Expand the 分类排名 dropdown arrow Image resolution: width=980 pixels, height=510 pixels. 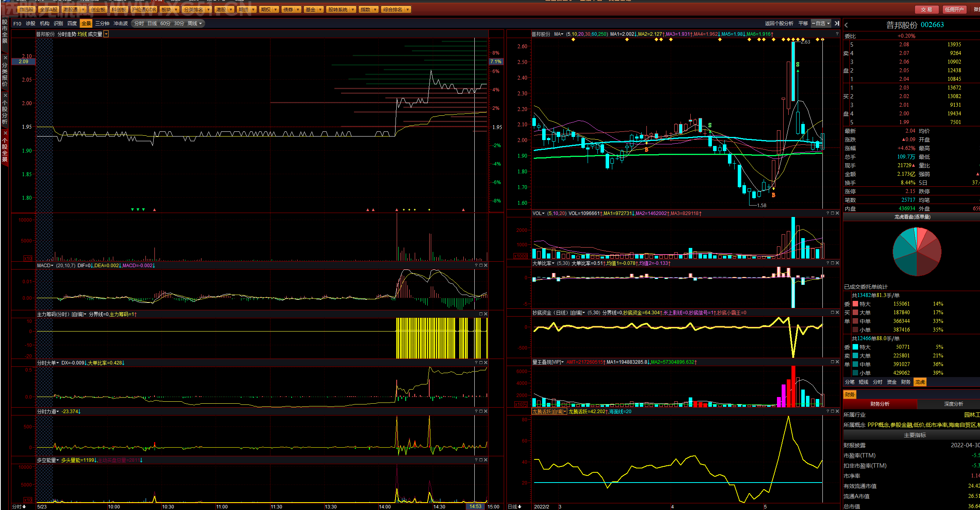click(x=209, y=9)
